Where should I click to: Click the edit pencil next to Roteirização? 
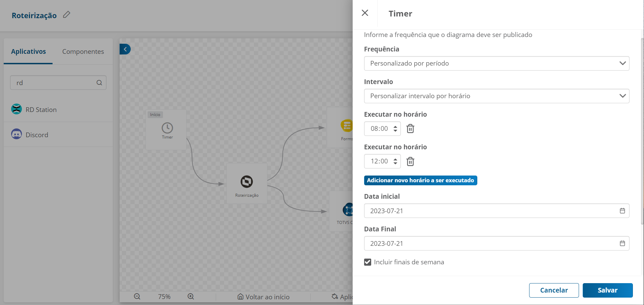(x=67, y=14)
